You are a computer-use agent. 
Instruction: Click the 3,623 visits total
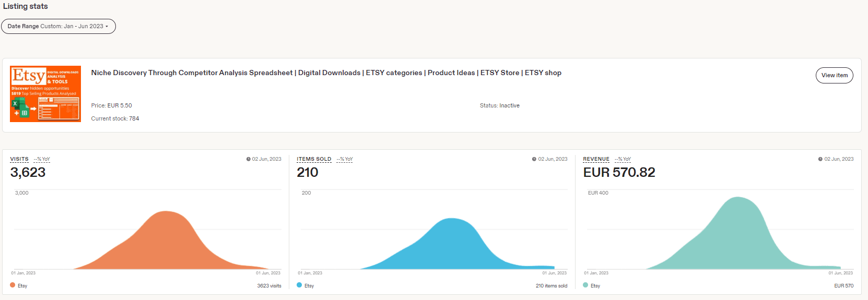(28, 172)
